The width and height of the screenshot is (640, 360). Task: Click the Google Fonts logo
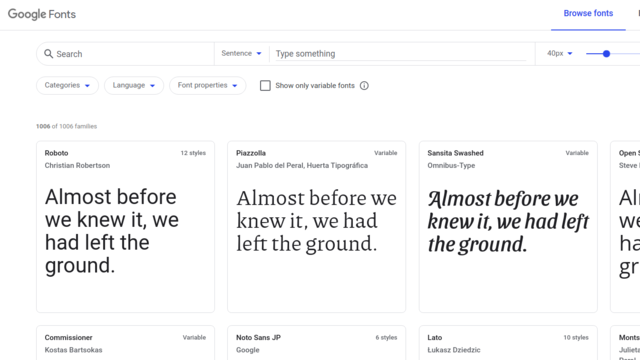(42, 14)
